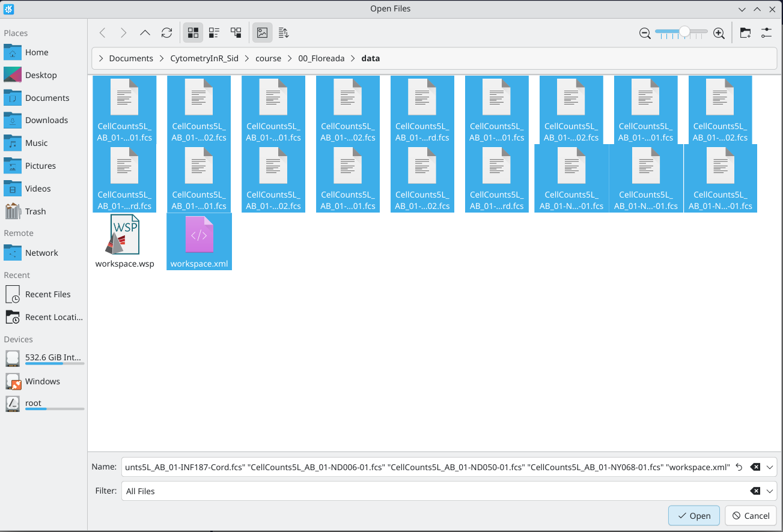783x532 pixels.
Task: Open Downloads in the Places sidebar
Action: (x=46, y=120)
